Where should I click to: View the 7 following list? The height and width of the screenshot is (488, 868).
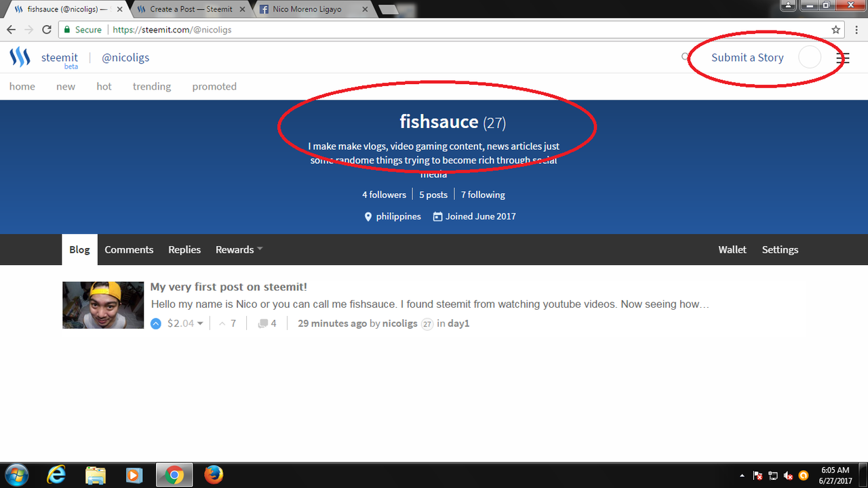pyautogui.click(x=483, y=195)
